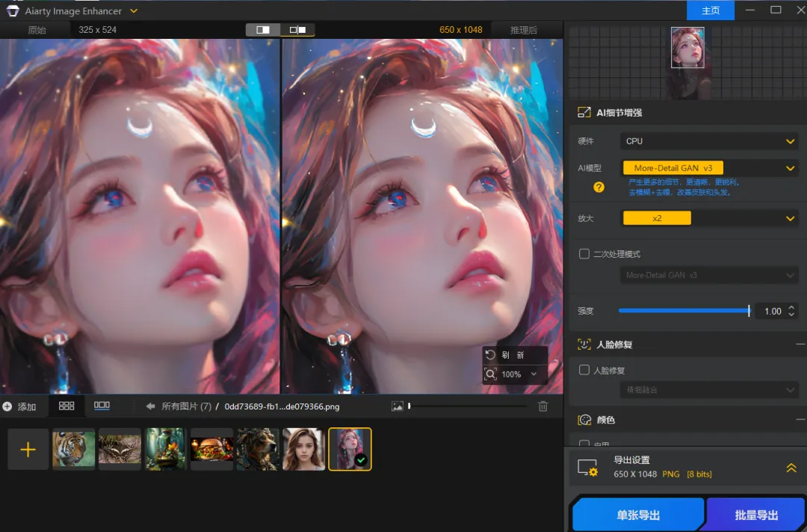Open the 所有图片 (7) folder link
Image resolution: width=807 pixels, height=532 pixels.
pos(186,406)
